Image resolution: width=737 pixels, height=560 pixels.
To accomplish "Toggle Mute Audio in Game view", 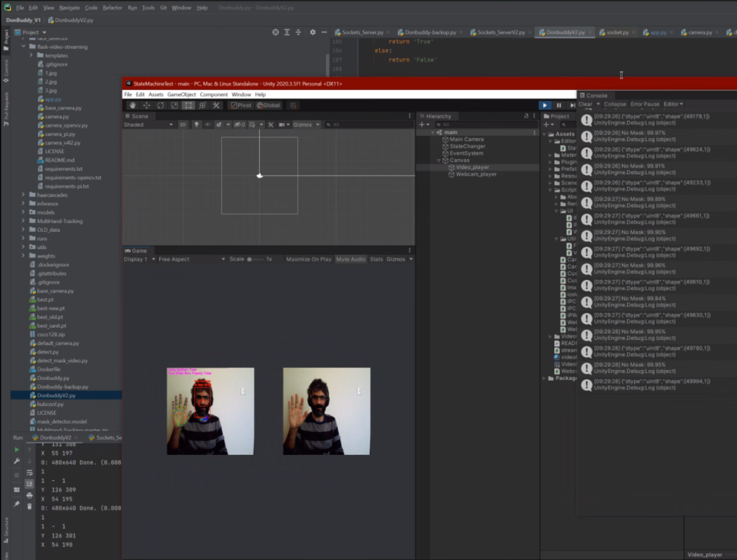I will pos(351,259).
